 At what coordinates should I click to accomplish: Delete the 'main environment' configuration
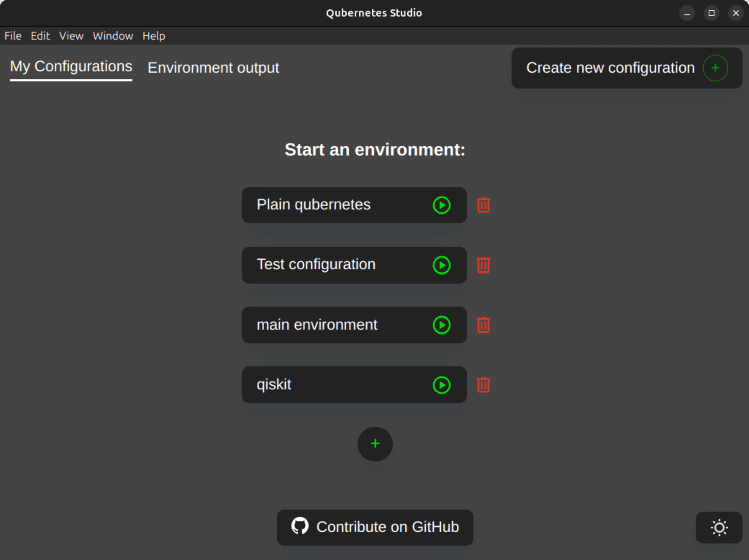tap(483, 325)
